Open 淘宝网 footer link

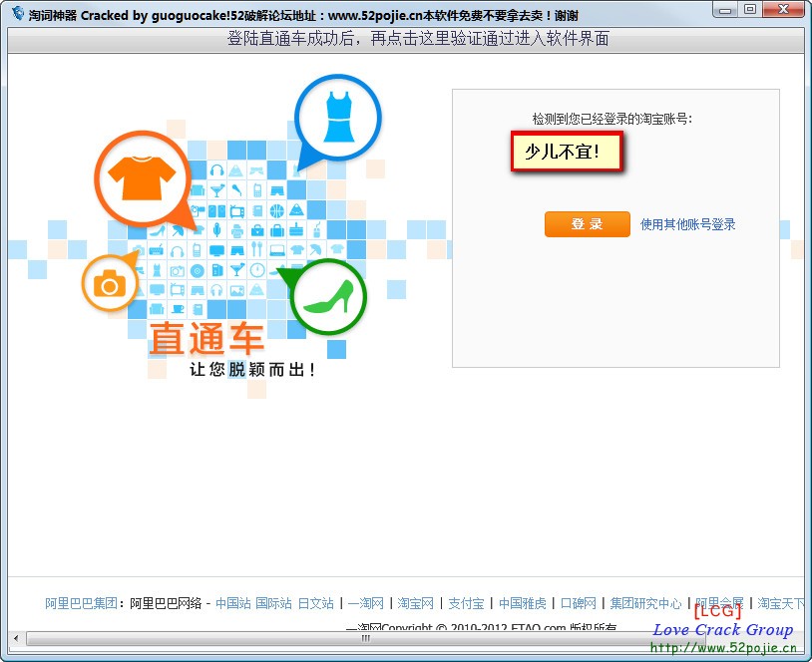click(415, 603)
